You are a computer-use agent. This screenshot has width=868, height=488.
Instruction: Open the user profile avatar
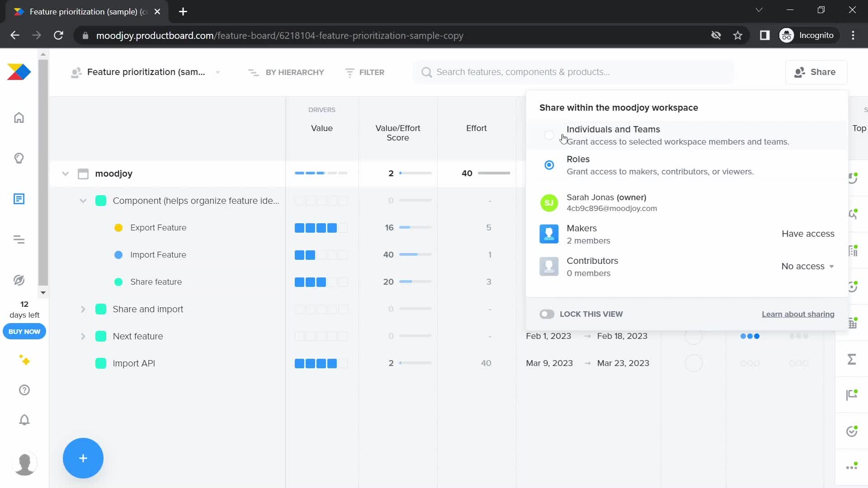[x=24, y=464]
